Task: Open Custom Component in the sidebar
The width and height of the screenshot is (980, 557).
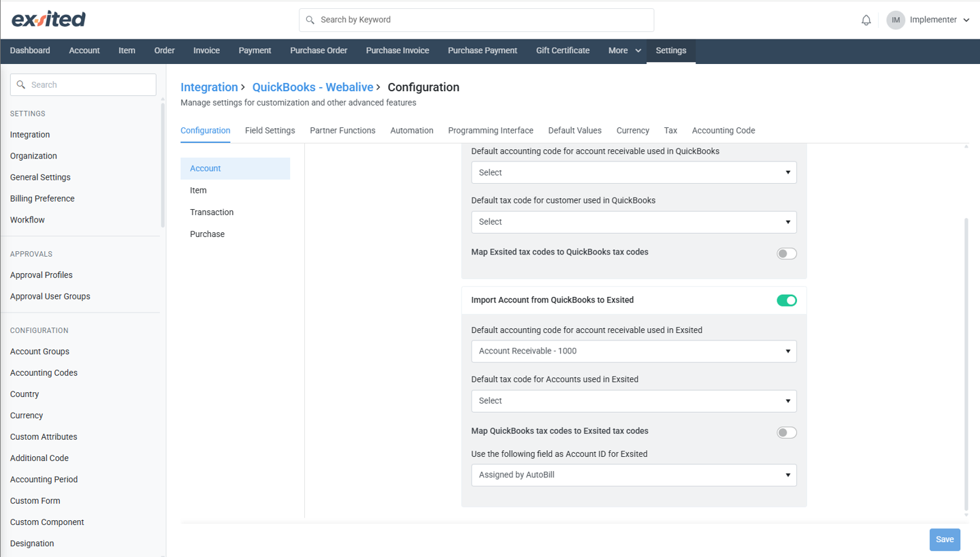Action: [47, 522]
